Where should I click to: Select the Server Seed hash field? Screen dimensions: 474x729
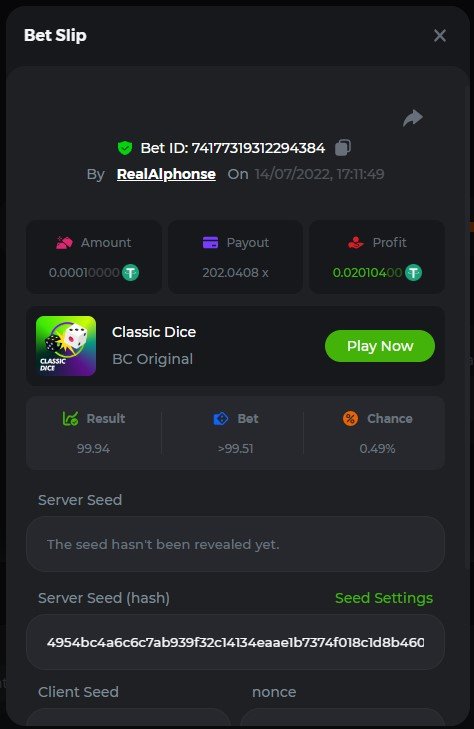(x=235, y=642)
